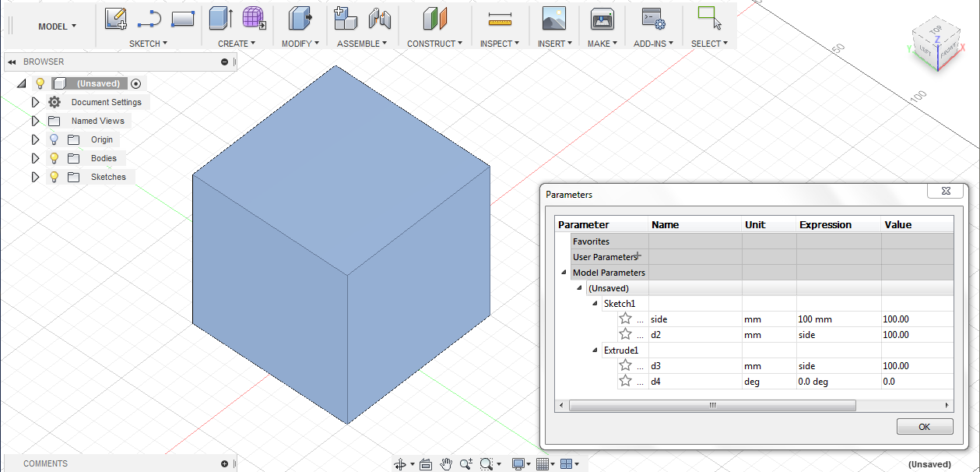Screen dimensions: 980x472
Task: Click the Press Pull Modify icon
Action: click(300, 19)
